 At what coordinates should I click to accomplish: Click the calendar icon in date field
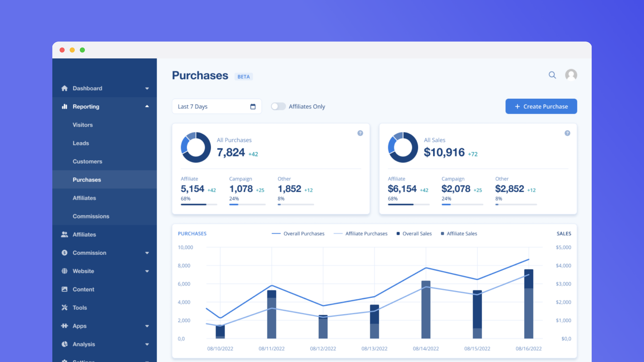pos(253,106)
